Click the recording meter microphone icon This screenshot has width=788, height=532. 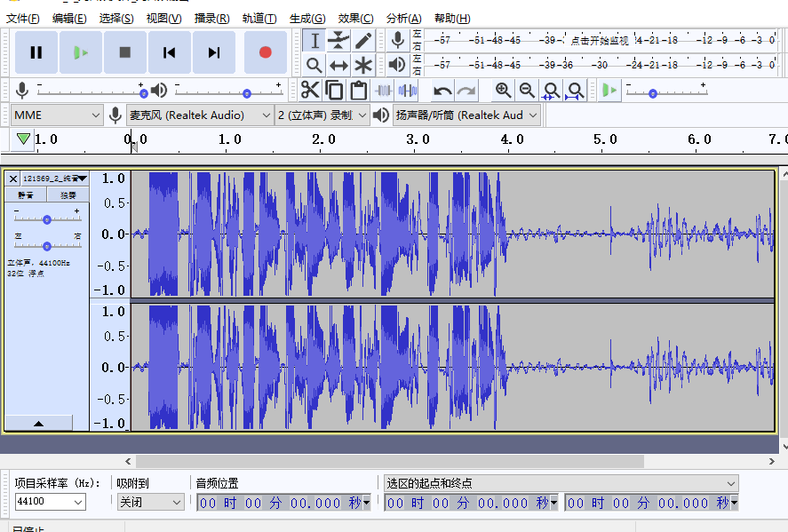point(398,40)
